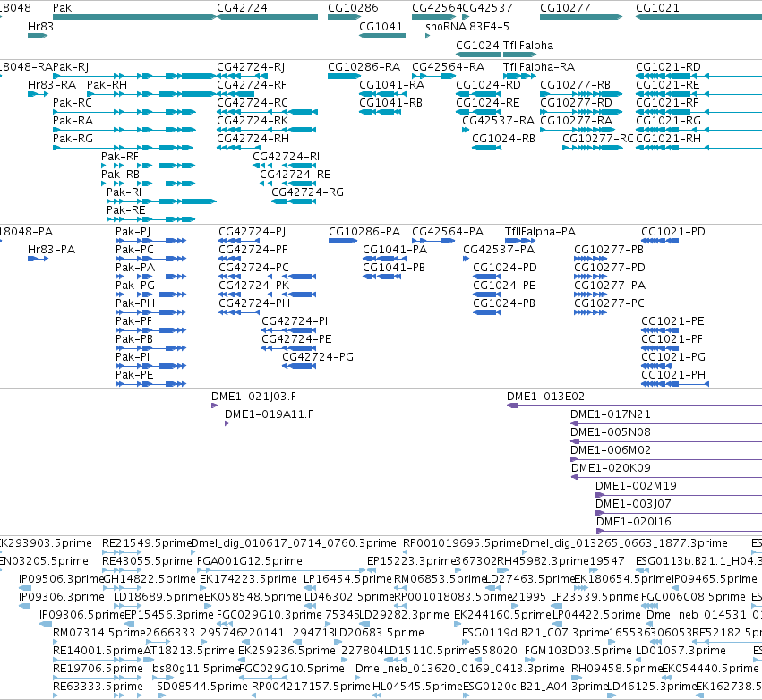762x700 pixels.
Task: Open the DME1-013E02 feature label
Action: (545, 397)
